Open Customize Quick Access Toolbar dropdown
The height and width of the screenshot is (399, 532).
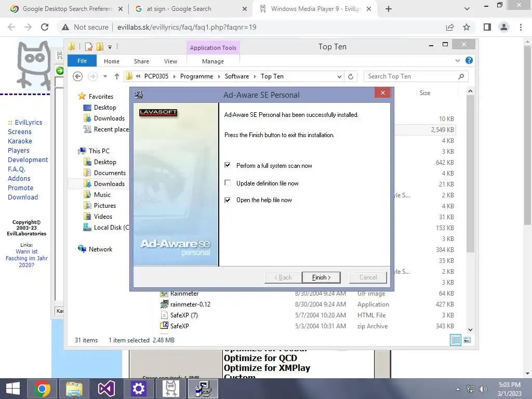pos(110,47)
